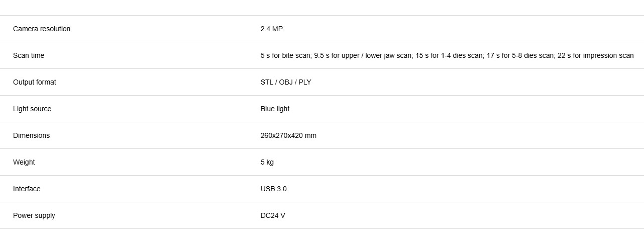Click the Light source label
The width and height of the screenshot is (644, 234).
tap(32, 109)
